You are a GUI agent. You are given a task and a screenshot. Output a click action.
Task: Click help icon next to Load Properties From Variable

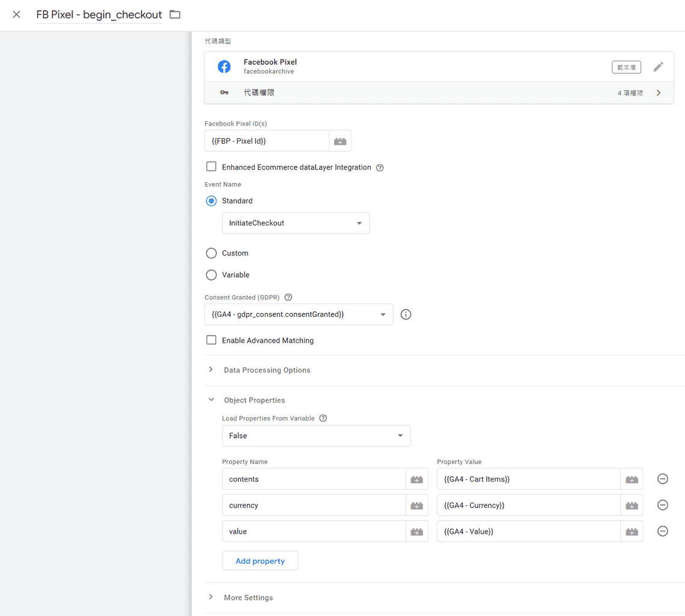click(x=323, y=418)
